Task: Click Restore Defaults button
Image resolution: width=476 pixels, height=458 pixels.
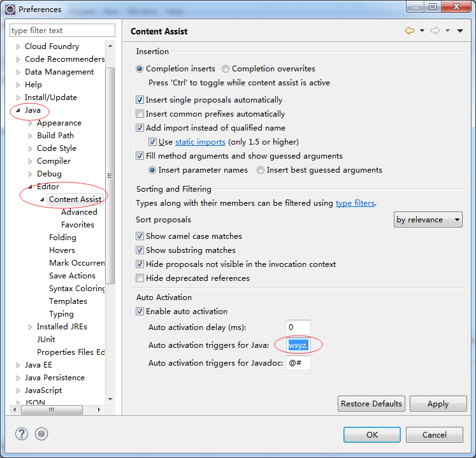Action: click(371, 403)
